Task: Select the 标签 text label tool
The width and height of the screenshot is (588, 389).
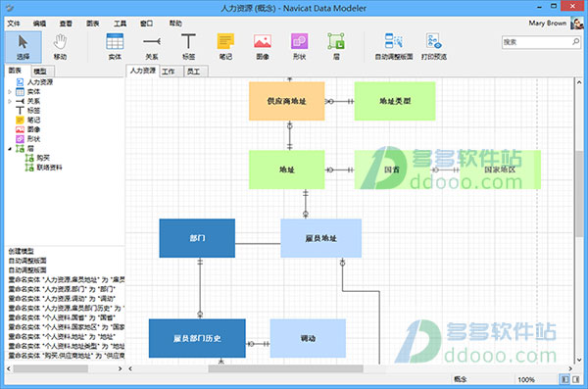Action: [x=188, y=47]
